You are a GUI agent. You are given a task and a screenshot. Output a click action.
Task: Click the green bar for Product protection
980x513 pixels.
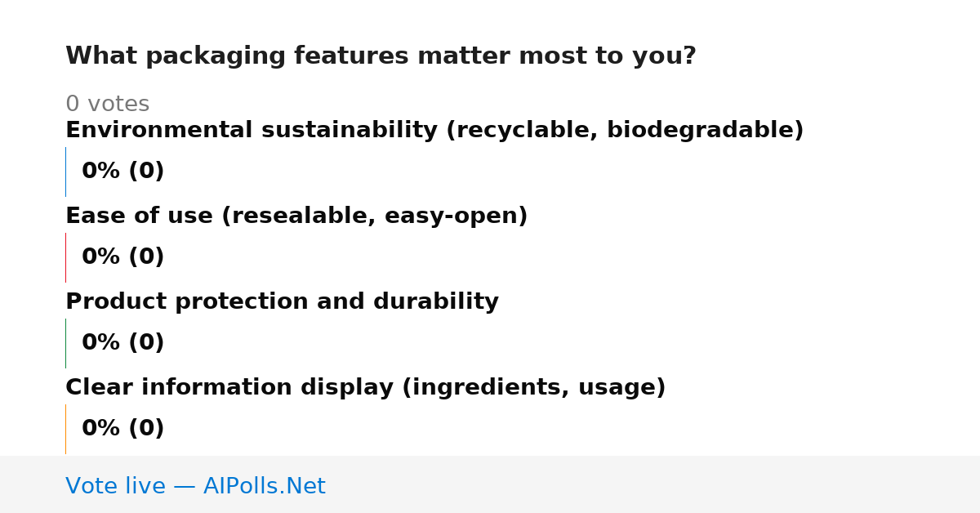tap(65, 343)
